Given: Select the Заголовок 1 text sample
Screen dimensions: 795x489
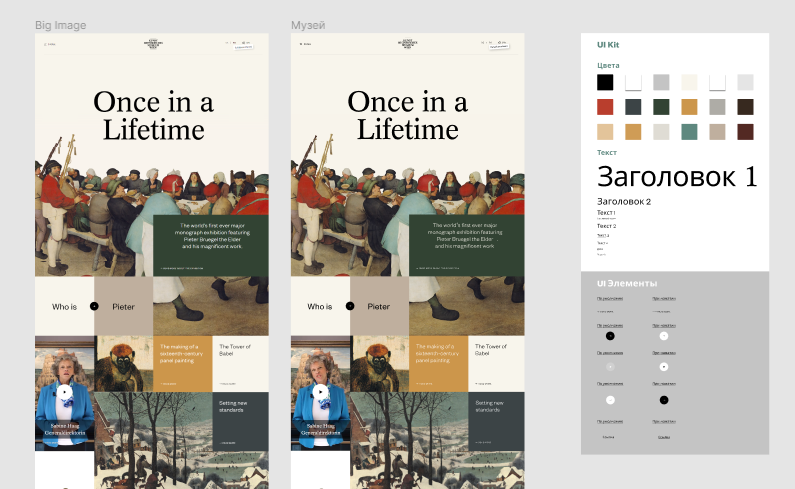Looking at the screenshot, I should pyautogui.click(x=677, y=177).
